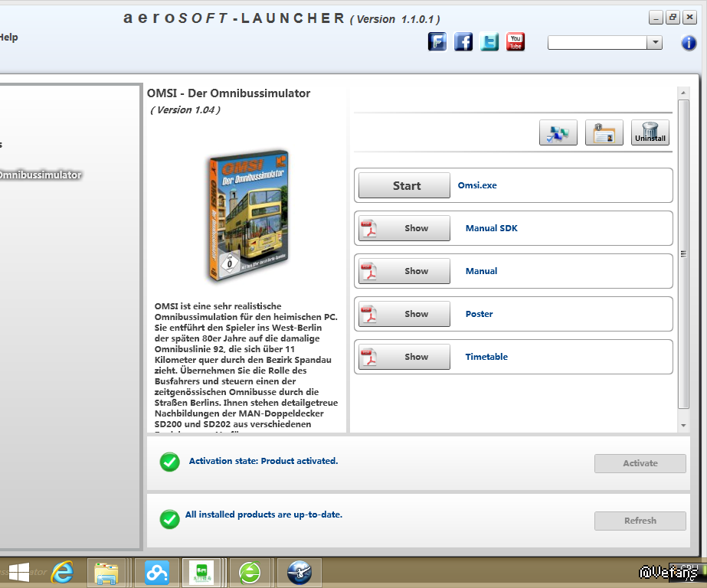This screenshot has height=588, width=707.
Task: Click the Aerosoft Launcher globe taskbar icon
Action: 299,573
